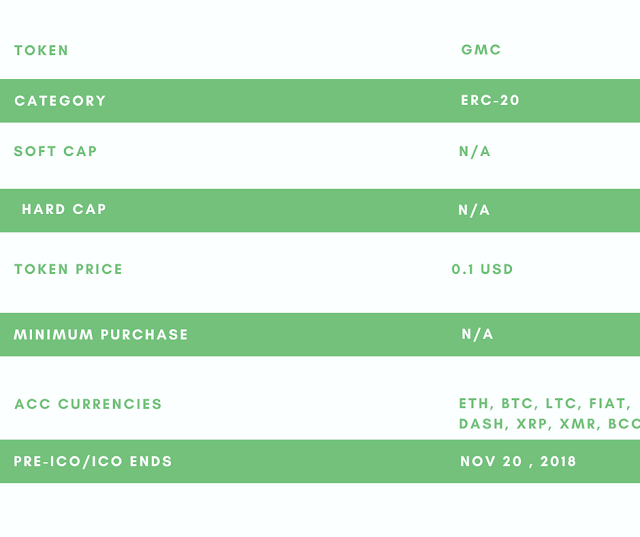Click the SOFT CAP label
This screenshot has height=537, width=640.
coord(55,152)
